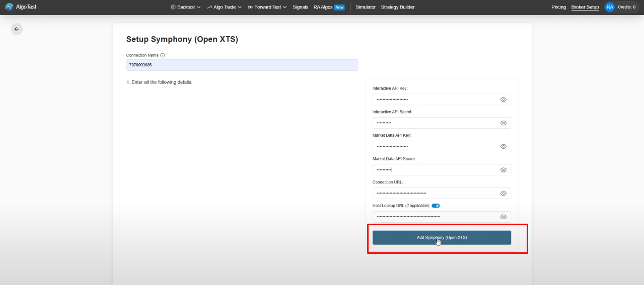Focus the Interactive API Secret field
Viewport: 644px width, 285px height.
442,123
